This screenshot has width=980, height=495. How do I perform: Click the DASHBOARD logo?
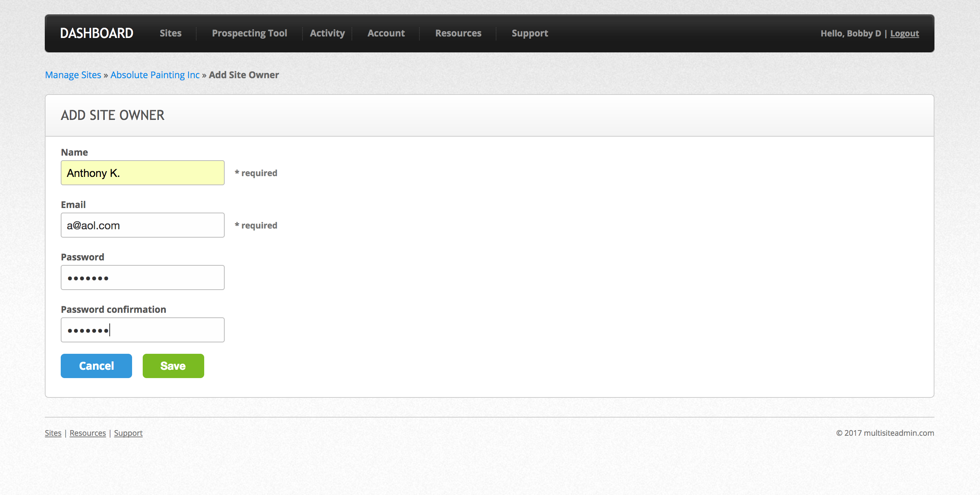pos(97,33)
